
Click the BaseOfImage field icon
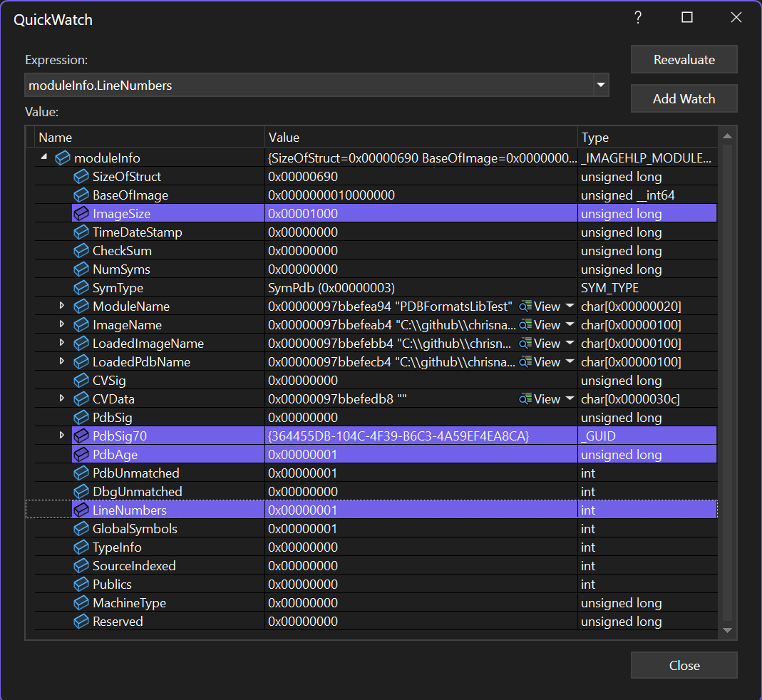pyautogui.click(x=81, y=195)
